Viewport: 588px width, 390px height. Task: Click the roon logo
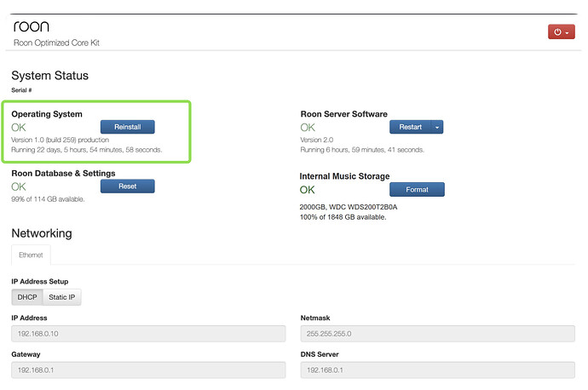point(32,26)
